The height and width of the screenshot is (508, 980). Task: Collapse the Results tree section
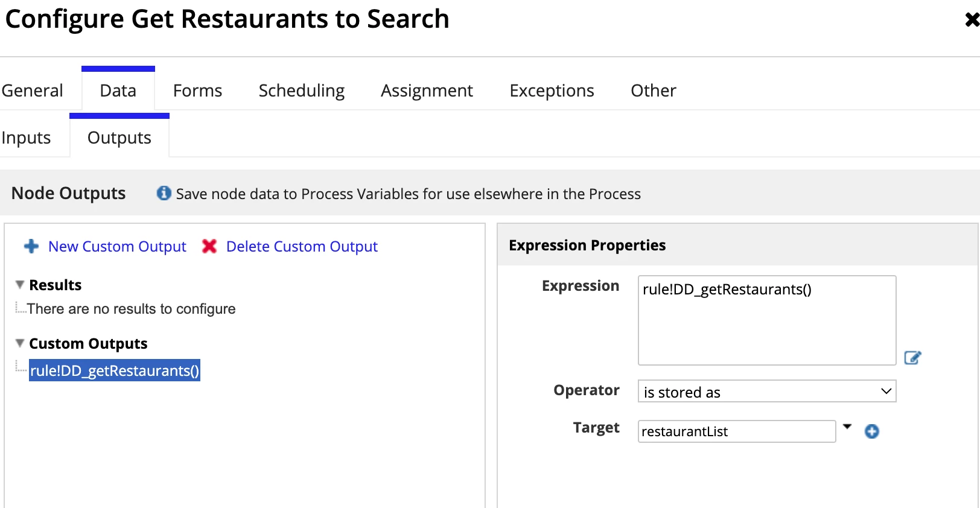pyautogui.click(x=20, y=285)
